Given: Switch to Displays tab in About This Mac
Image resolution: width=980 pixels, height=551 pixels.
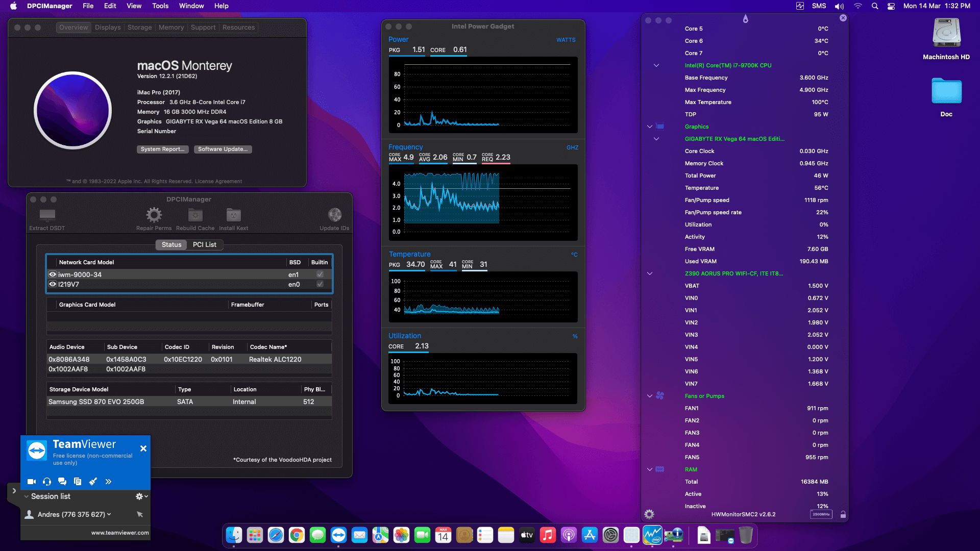Looking at the screenshot, I should pos(108,28).
